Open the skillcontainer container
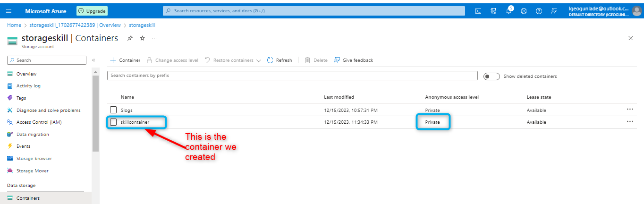This screenshot has height=204, width=644. [135, 122]
